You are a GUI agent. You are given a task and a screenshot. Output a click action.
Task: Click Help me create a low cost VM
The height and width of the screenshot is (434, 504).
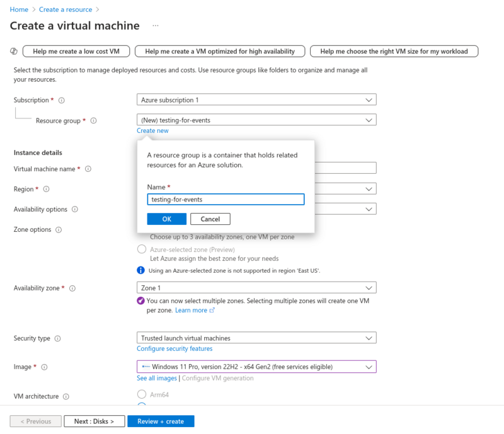[x=76, y=52]
